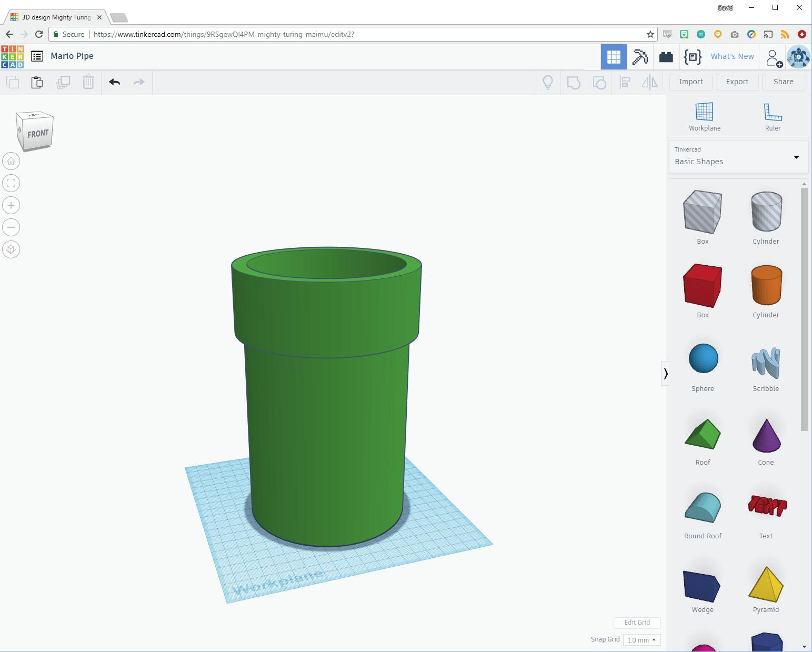812x652 pixels.
Task: Click the Flip mirror icon
Action: pyautogui.click(x=650, y=82)
